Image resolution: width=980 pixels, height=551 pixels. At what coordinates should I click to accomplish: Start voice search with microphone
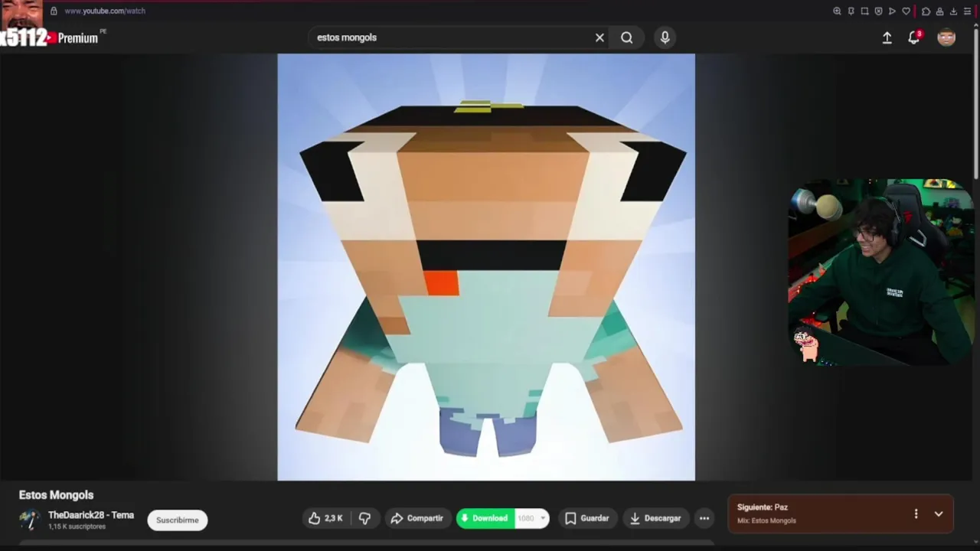665,37
